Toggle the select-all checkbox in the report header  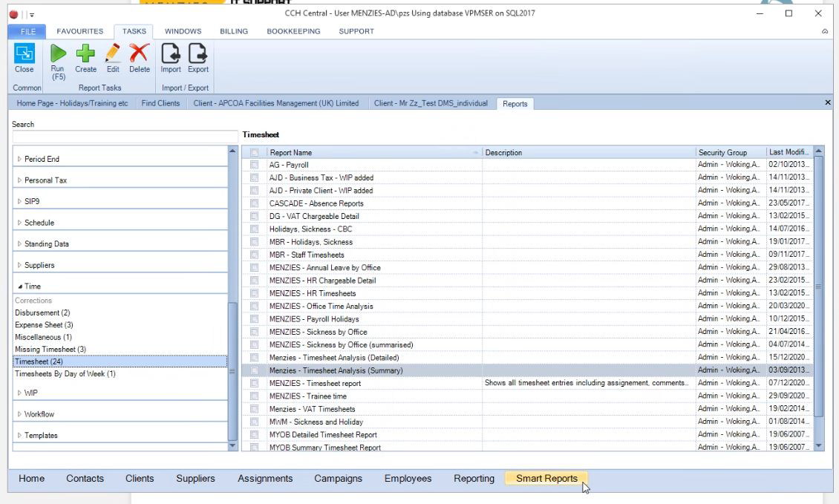click(x=255, y=153)
